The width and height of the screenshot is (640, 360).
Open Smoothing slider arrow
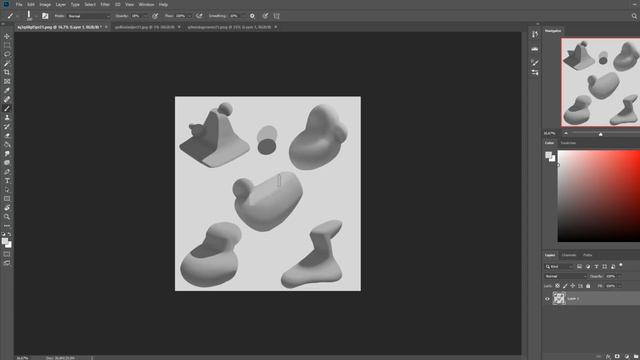point(243,16)
